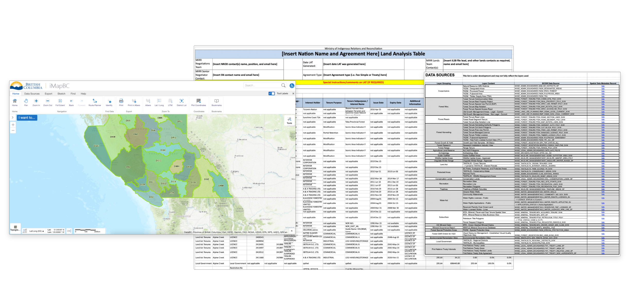Click Plot Coordinates tool
The image size is (644, 290).
point(199,102)
